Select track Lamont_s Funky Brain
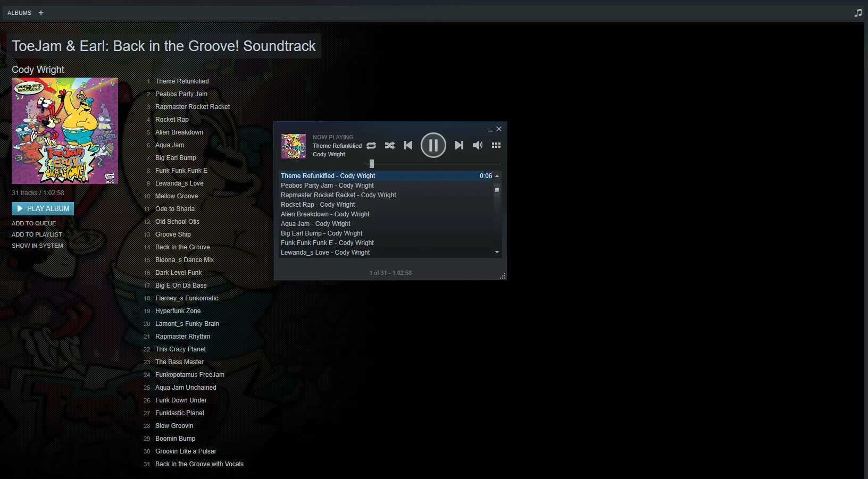868x479 pixels. [x=187, y=324]
